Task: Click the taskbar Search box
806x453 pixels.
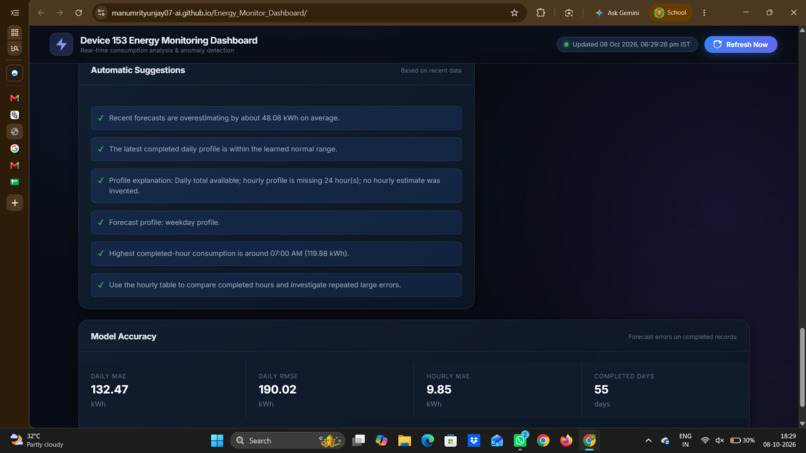Action: [x=287, y=440]
